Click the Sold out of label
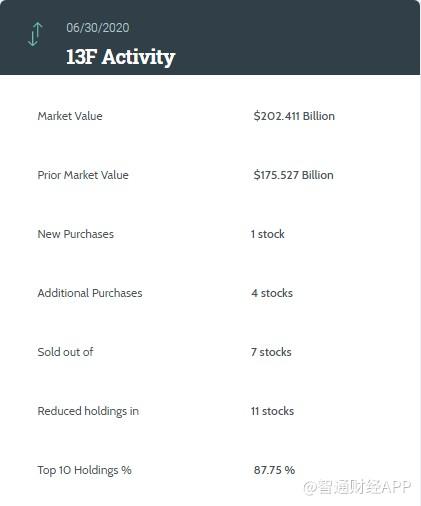Screen dimensions: 421x506 [x=65, y=352]
